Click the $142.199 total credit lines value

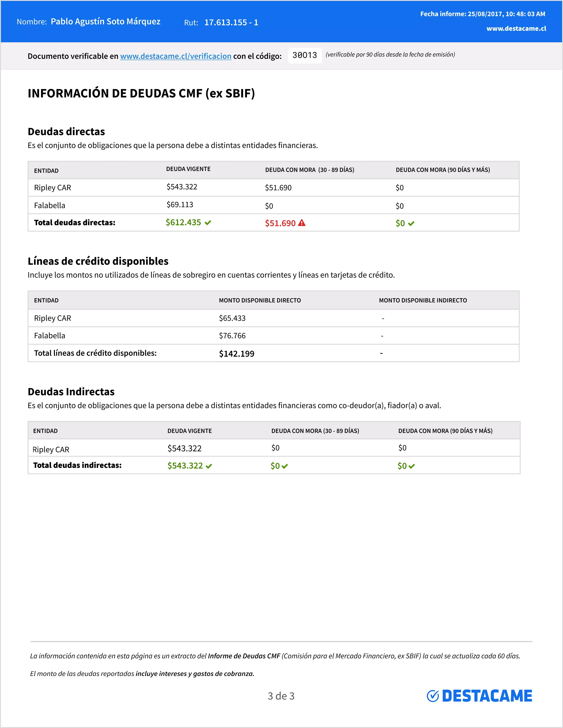[236, 354]
